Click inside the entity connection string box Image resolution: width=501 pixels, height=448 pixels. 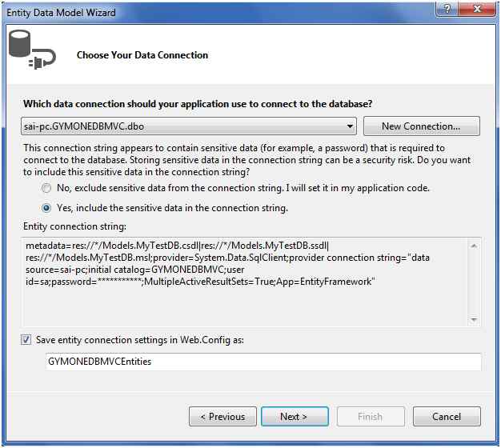coord(240,280)
